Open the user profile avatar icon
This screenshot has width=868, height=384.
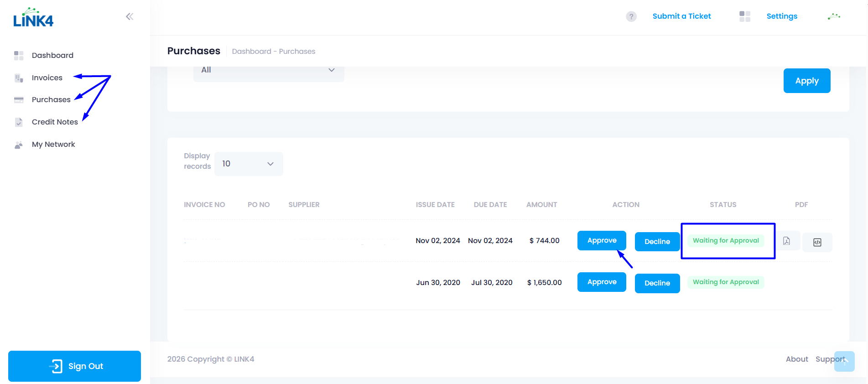click(x=834, y=16)
